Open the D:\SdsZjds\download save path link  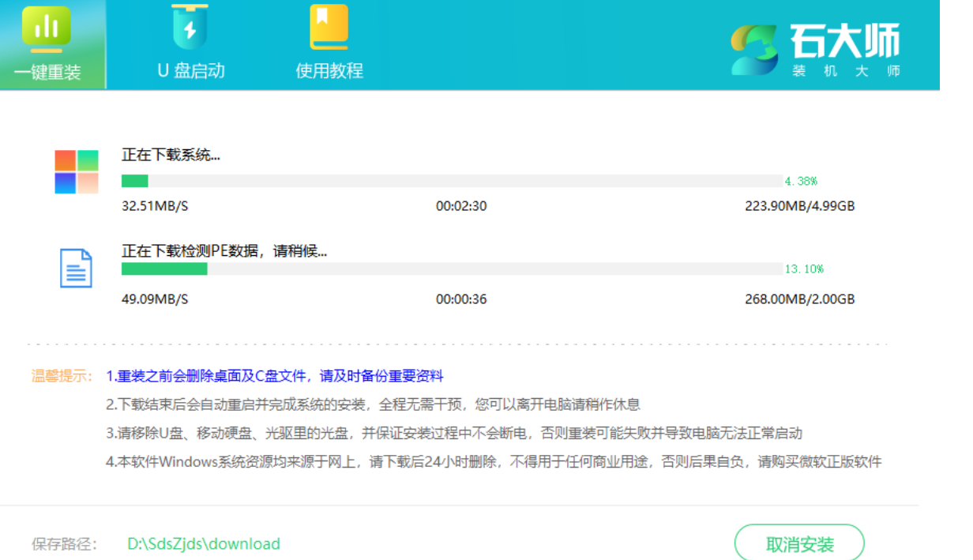click(x=204, y=543)
